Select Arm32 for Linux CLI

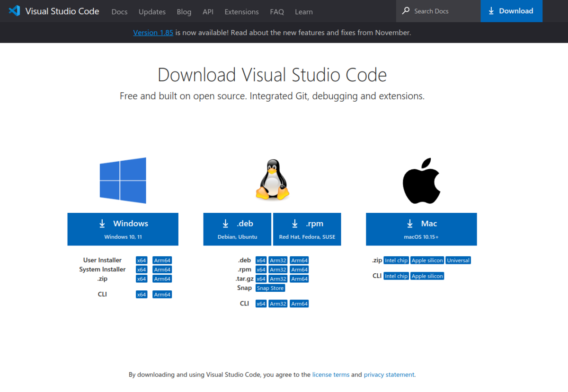pos(278,304)
